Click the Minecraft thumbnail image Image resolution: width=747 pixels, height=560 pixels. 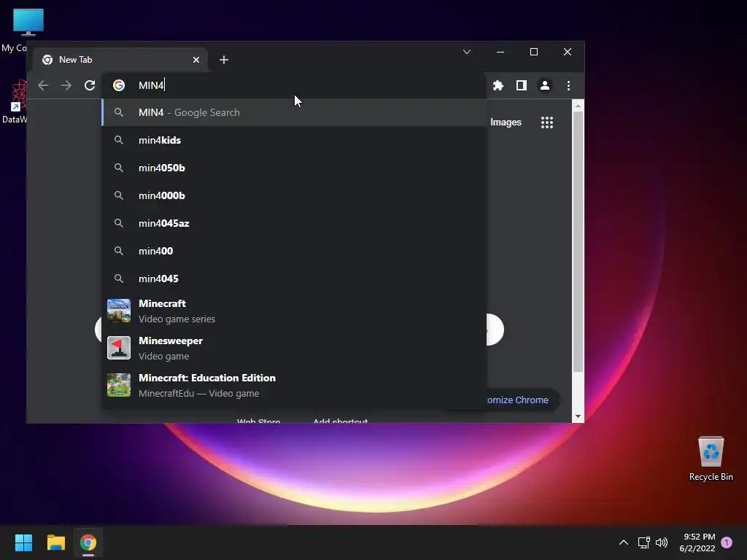pyautogui.click(x=119, y=311)
